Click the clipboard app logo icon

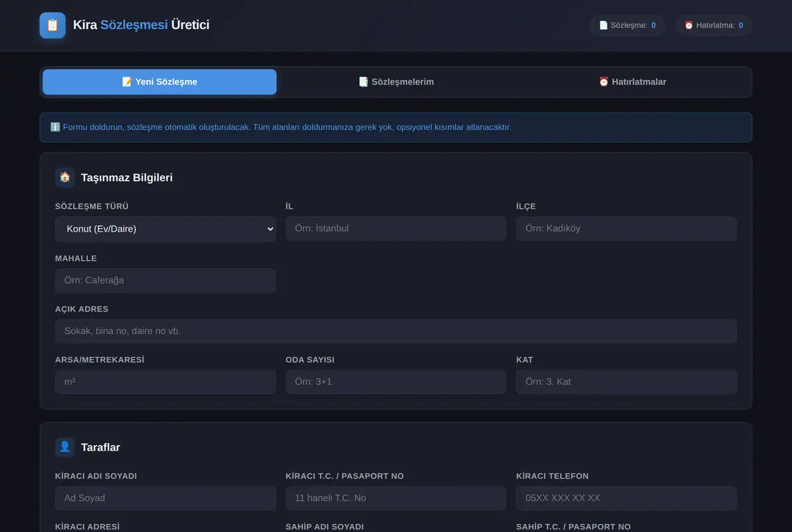click(53, 25)
